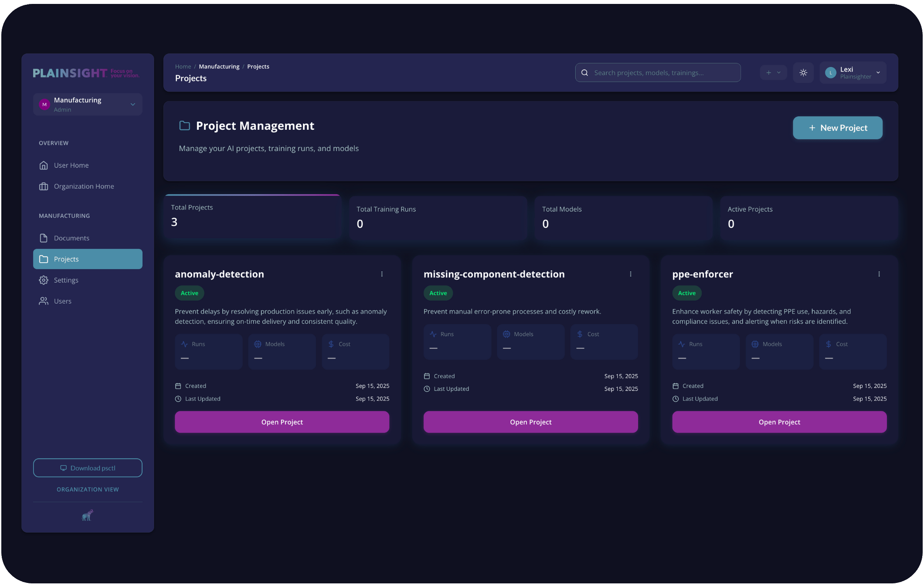This screenshot has height=586, width=924.
Task: Navigate to Users in the sidebar
Action: tap(63, 301)
